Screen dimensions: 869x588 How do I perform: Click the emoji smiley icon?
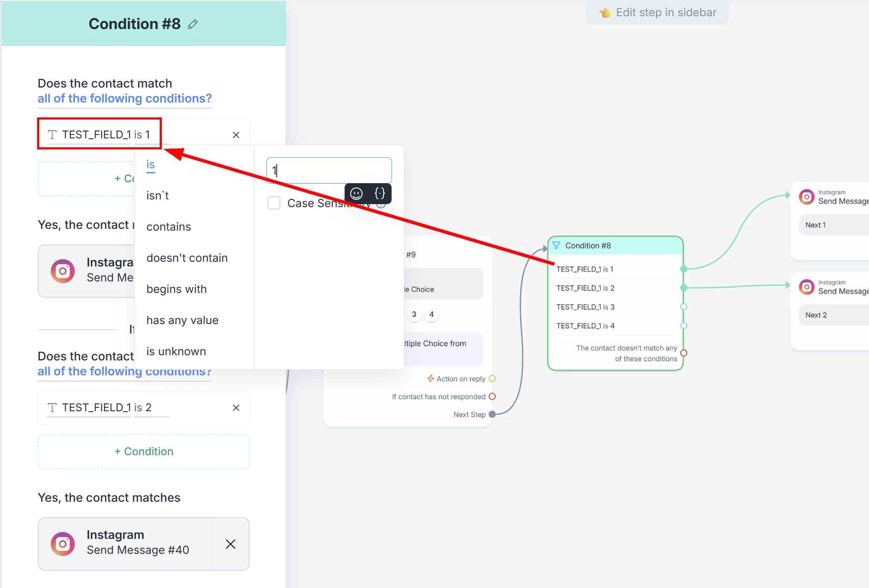click(356, 194)
